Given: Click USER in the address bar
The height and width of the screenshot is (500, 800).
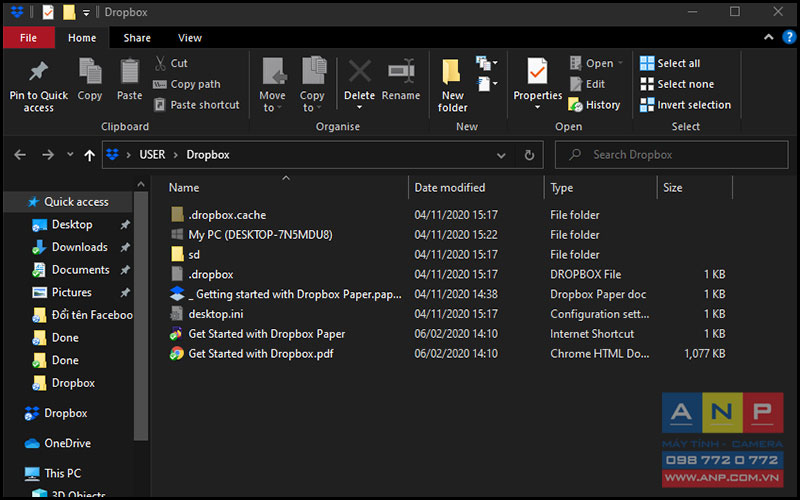Looking at the screenshot, I should 152,155.
